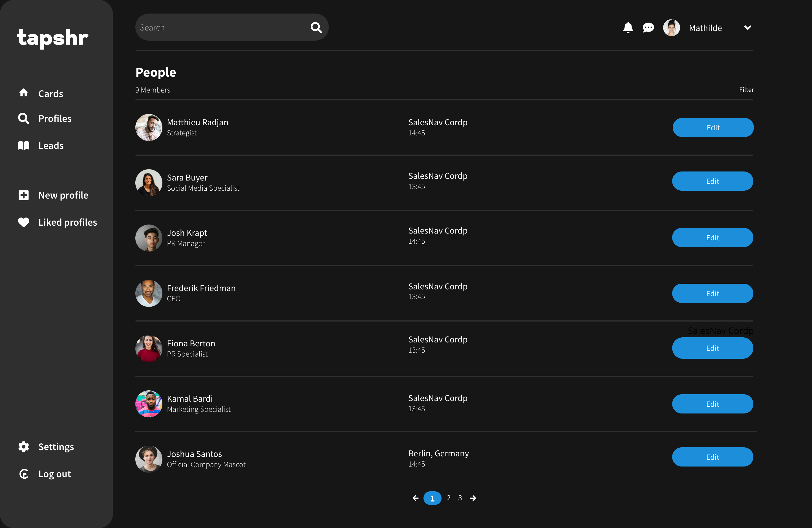Click the Log out icon
This screenshot has width=812, height=528.
tap(23, 474)
